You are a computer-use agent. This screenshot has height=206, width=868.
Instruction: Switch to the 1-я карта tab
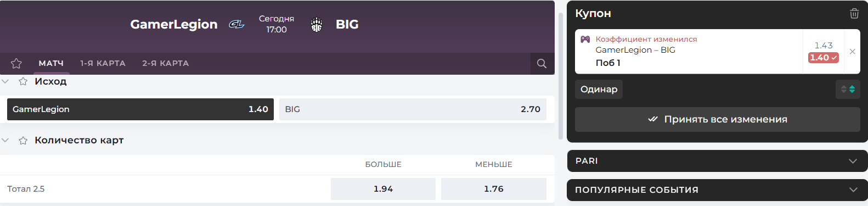pos(103,63)
